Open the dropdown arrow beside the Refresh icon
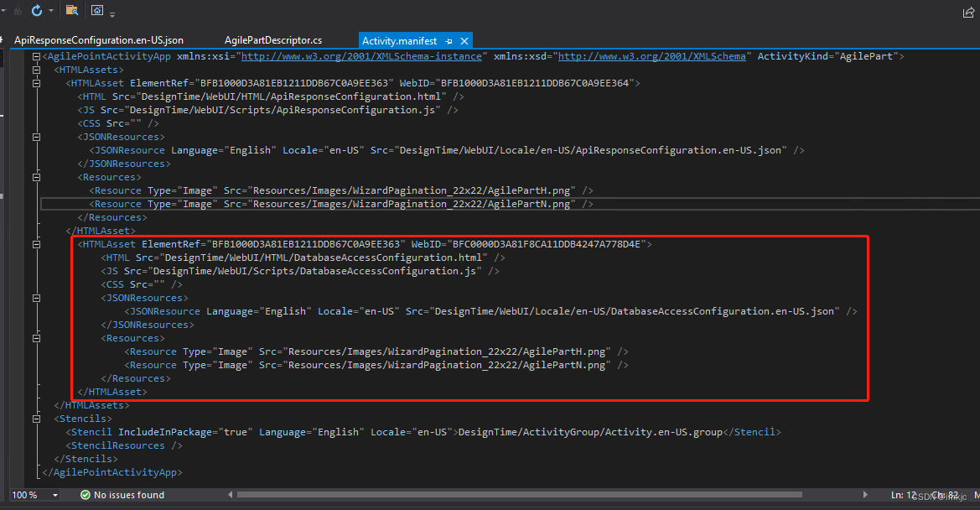 (x=50, y=11)
